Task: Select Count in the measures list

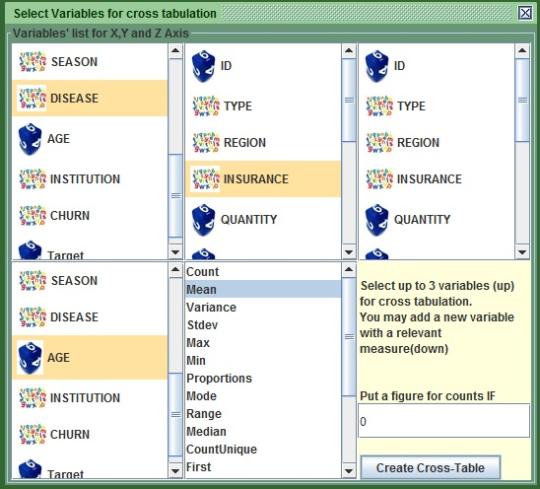Action: (263, 272)
